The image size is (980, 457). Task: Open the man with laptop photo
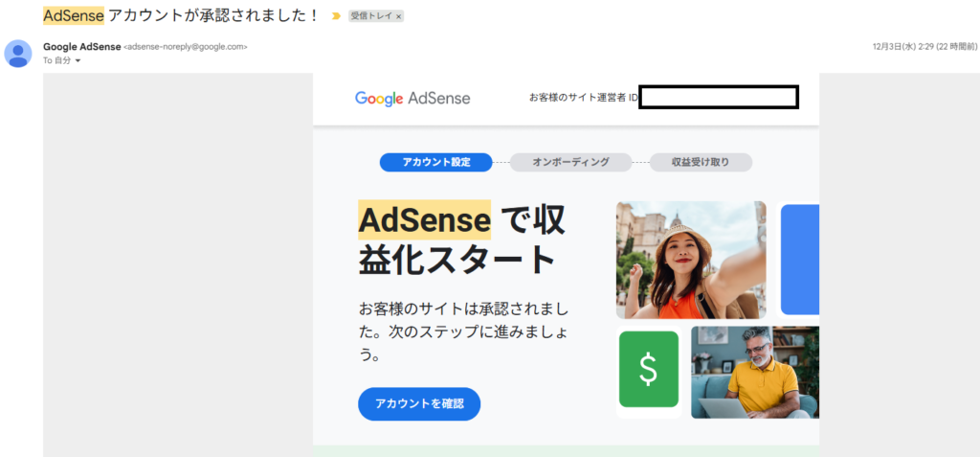pyautogui.click(x=754, y=372)
